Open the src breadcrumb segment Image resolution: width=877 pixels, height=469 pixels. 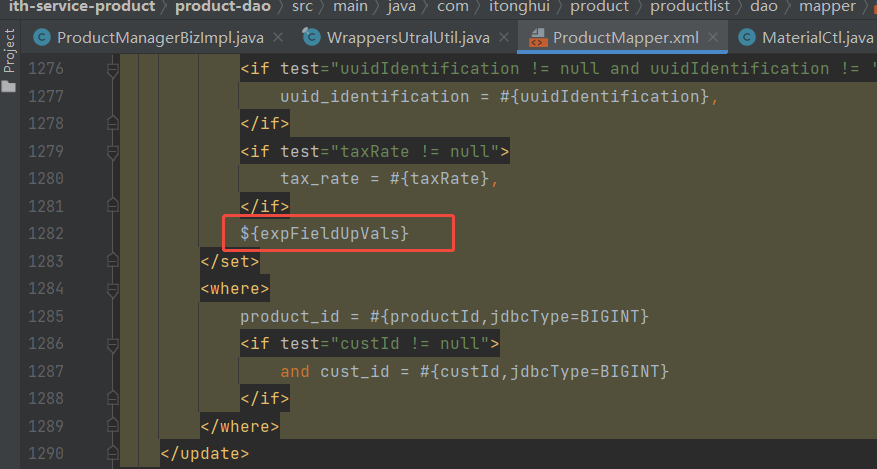303,7
